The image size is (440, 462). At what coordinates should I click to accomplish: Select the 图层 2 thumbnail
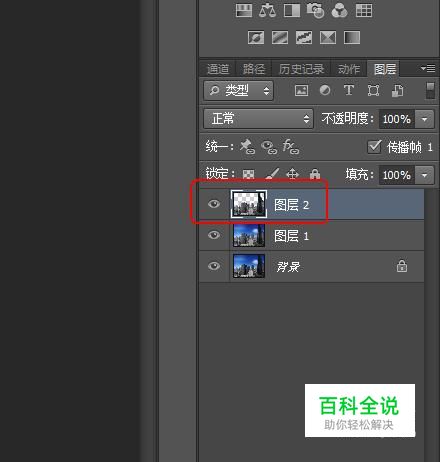pyautogui.click(x=249, y=204)
